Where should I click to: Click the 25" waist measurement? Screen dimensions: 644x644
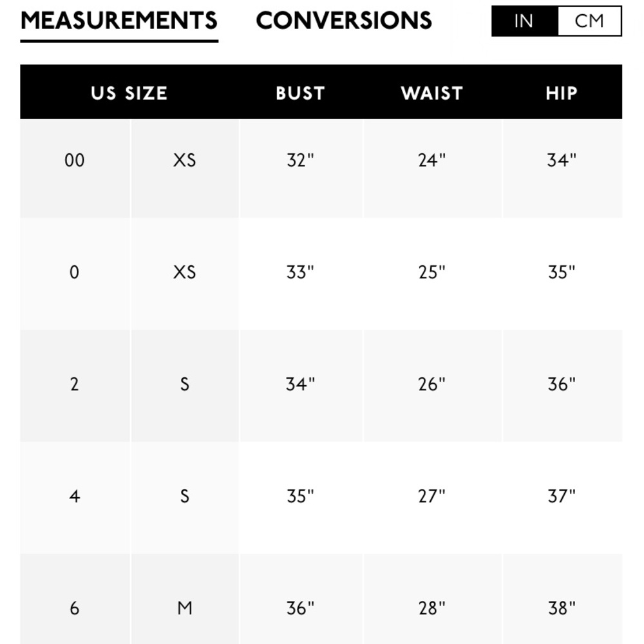[x=432, y=272]
